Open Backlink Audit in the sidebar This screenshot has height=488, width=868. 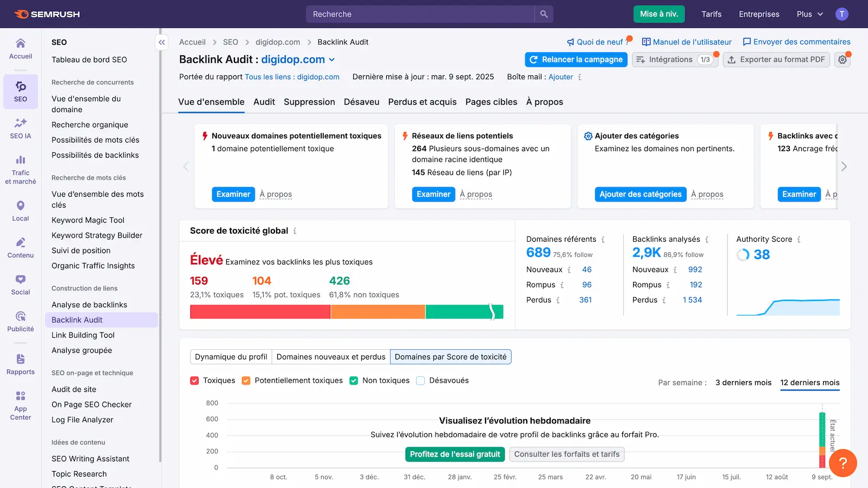point(101,320)
